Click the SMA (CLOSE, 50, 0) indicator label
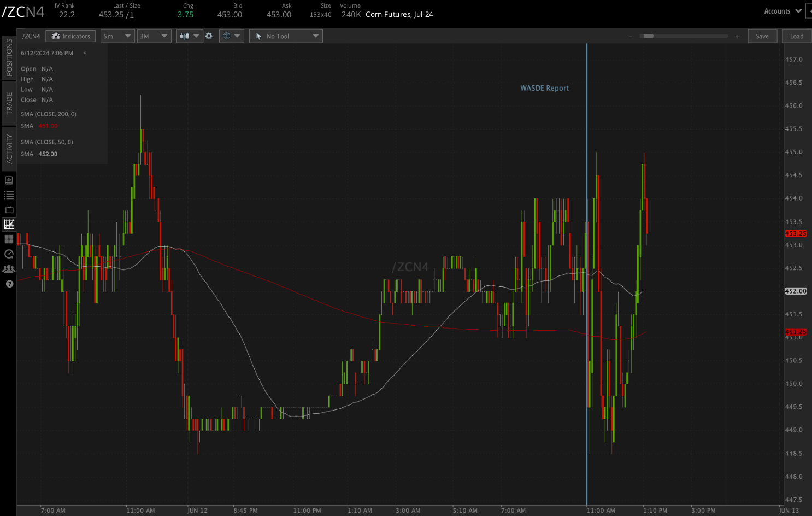 [47, 142]
